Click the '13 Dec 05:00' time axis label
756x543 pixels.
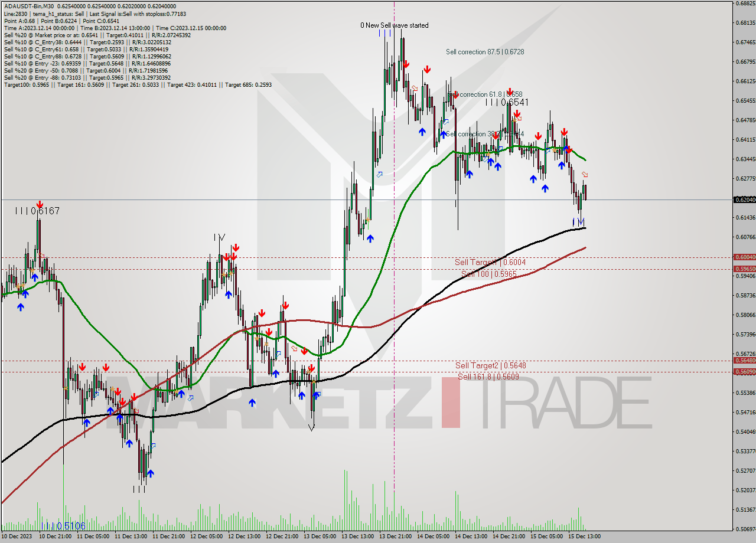pos(320,537)
